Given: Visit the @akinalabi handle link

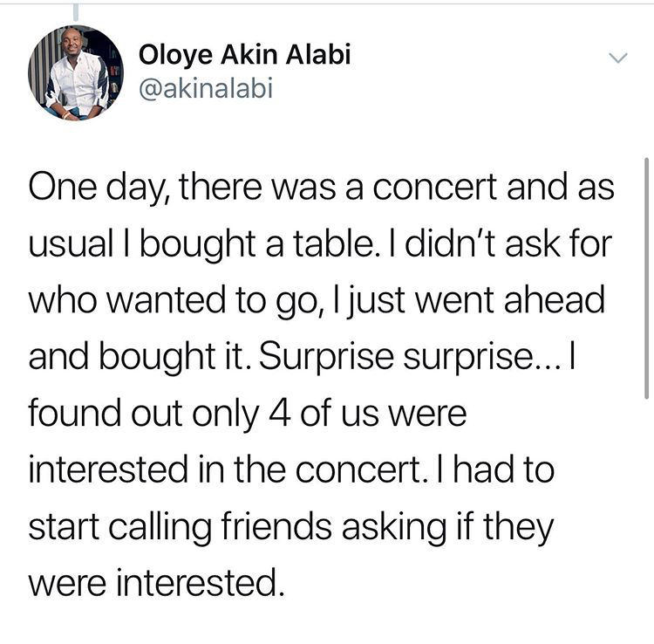Looking at the screenshot, I should pyautogui.click(x=207, y=89).
